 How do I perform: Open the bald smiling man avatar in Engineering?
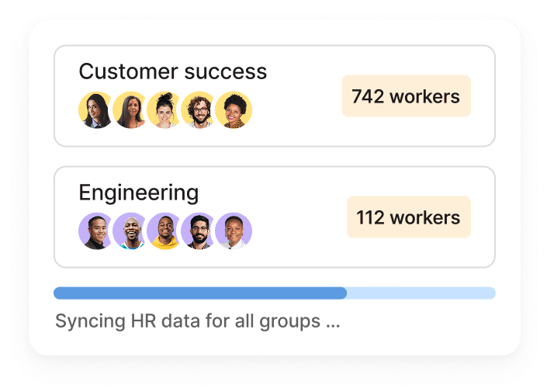[130, 231]
